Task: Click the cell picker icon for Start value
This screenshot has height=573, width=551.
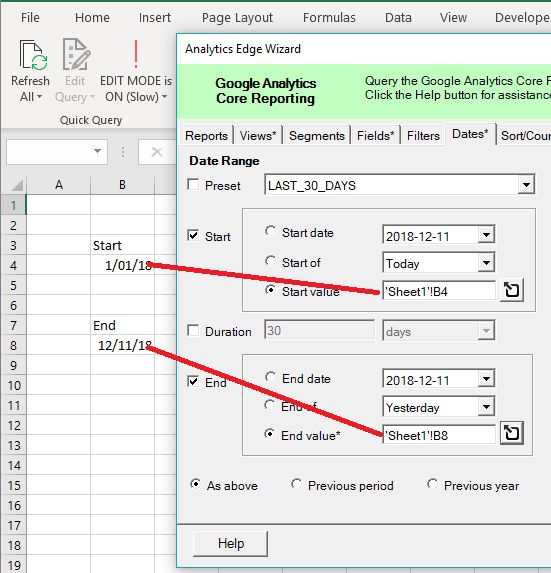Action: [x=512, y=291]
